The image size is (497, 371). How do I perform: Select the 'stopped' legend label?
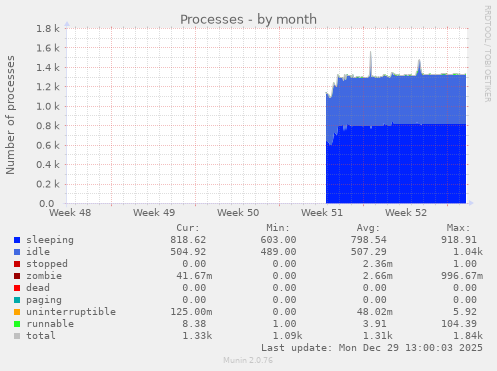[47, 264]
